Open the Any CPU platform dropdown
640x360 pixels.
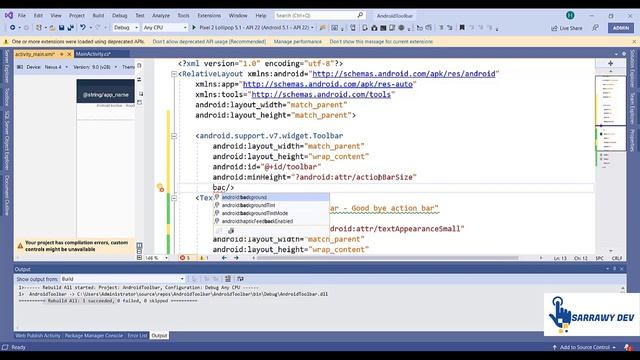[164, 28]
